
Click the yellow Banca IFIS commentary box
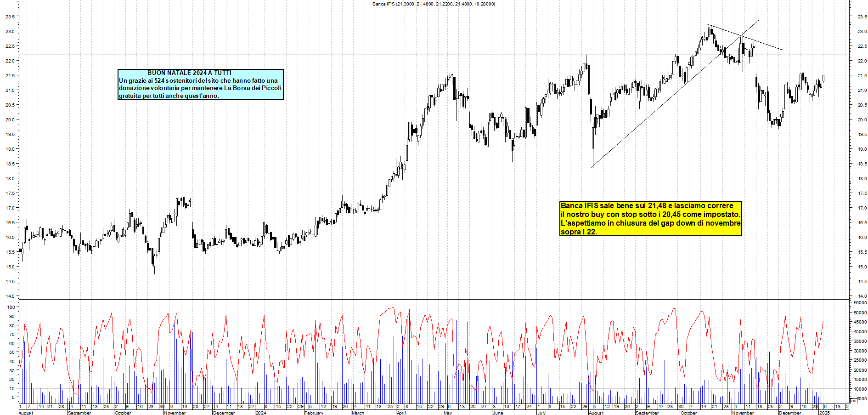pos(651,219)
